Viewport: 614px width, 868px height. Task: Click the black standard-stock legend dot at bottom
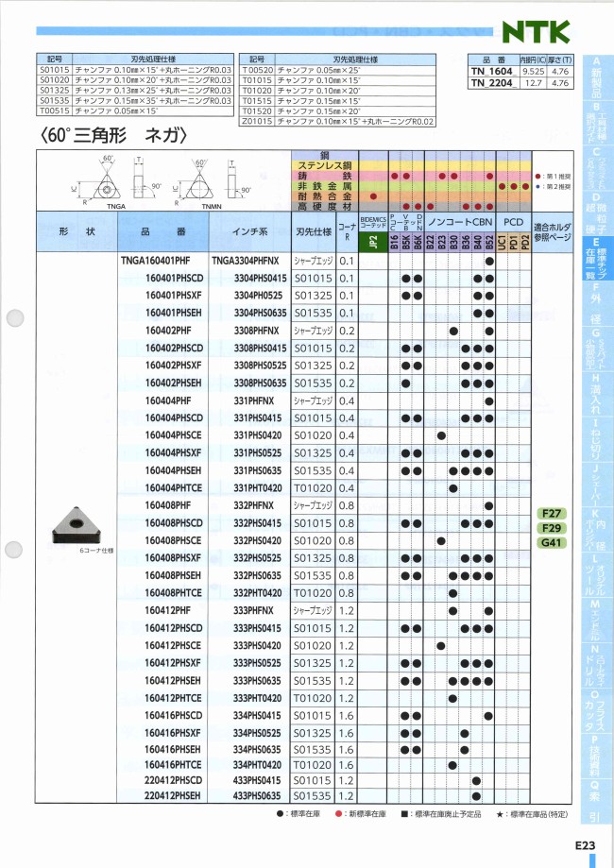coord(280,813)
